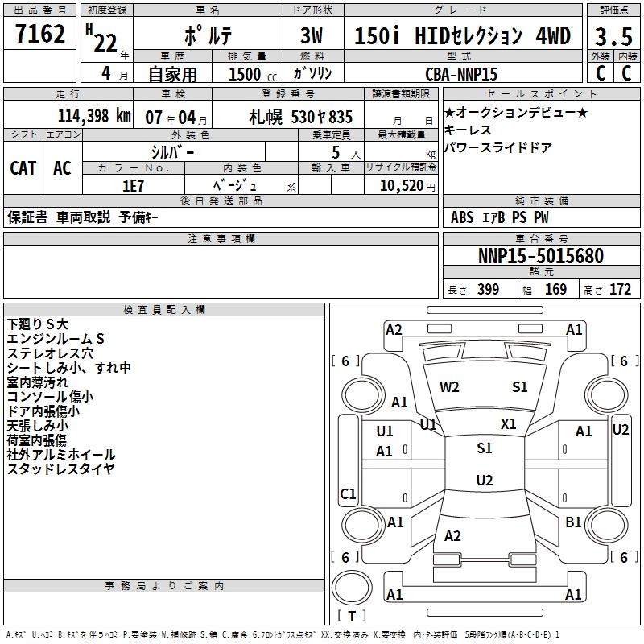This screenshot has width=644, height=644.
Task: Select inspector note 下廻りS大
Action: point(37,324)
